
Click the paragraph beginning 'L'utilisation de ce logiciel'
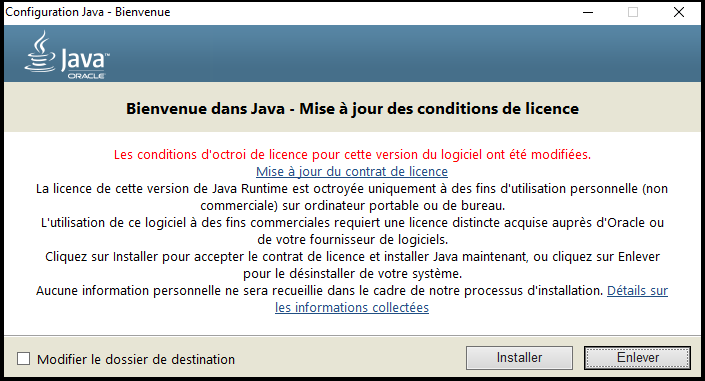coord(352,231)
